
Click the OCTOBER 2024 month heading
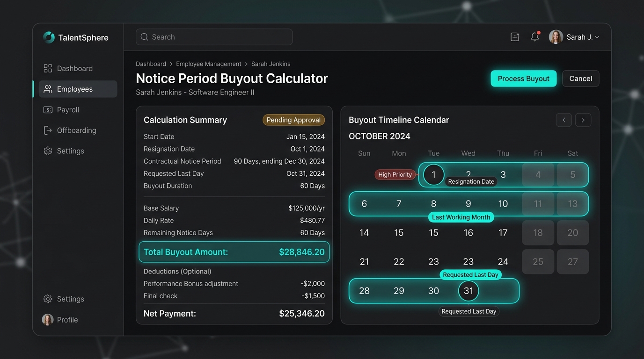pos(380,136)
